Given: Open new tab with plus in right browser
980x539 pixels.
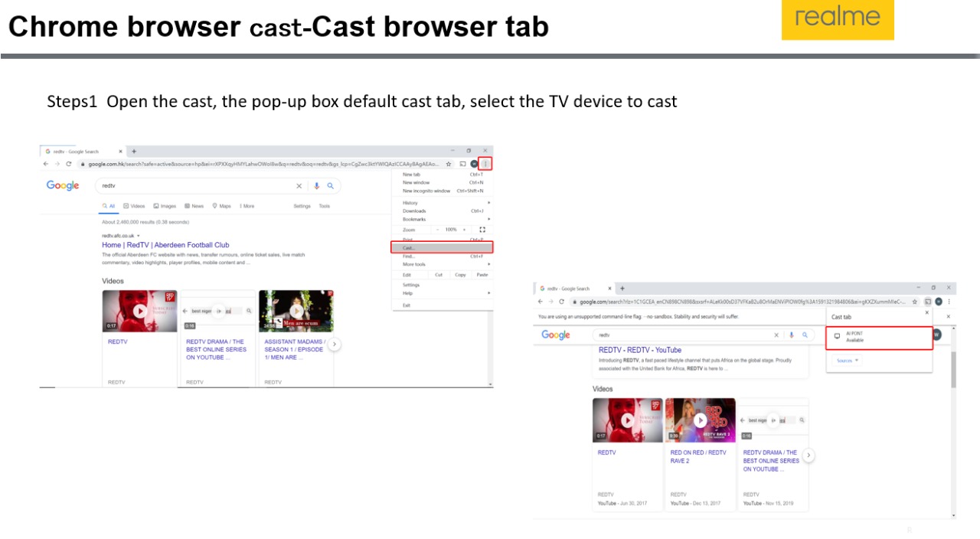Looking at the screenshot, I should [622, 289].
